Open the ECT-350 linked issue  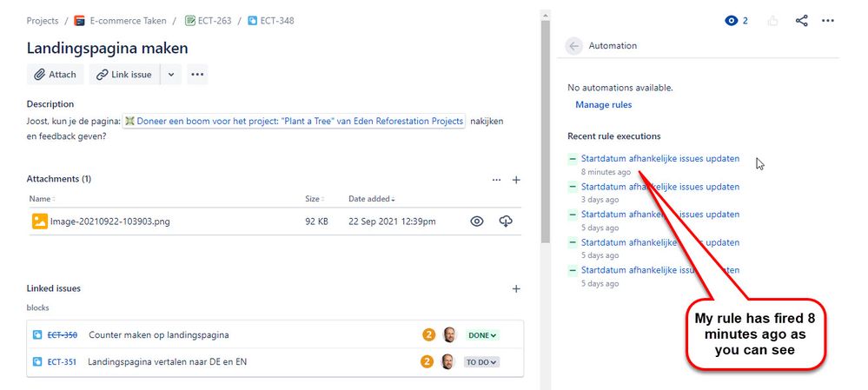click(62, 335)
